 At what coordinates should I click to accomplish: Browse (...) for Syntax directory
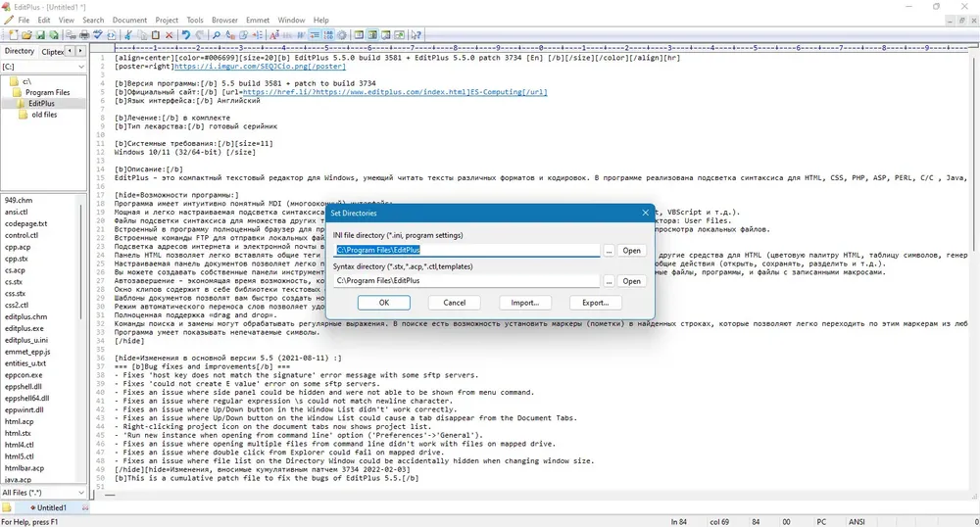tap(609, 281)
